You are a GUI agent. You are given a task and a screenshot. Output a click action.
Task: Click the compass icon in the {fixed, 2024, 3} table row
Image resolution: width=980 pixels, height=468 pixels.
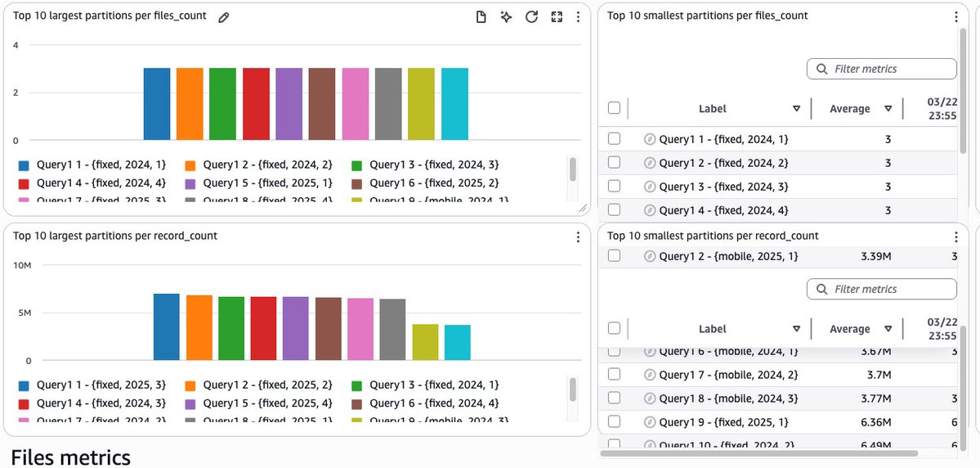click(x=649, y=187)
